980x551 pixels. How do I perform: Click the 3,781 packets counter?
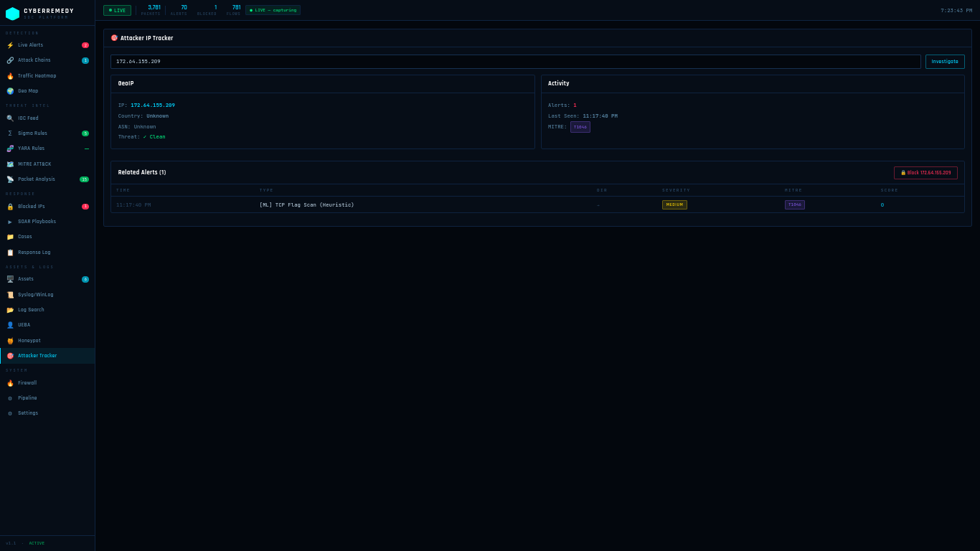tap(151, 10)
